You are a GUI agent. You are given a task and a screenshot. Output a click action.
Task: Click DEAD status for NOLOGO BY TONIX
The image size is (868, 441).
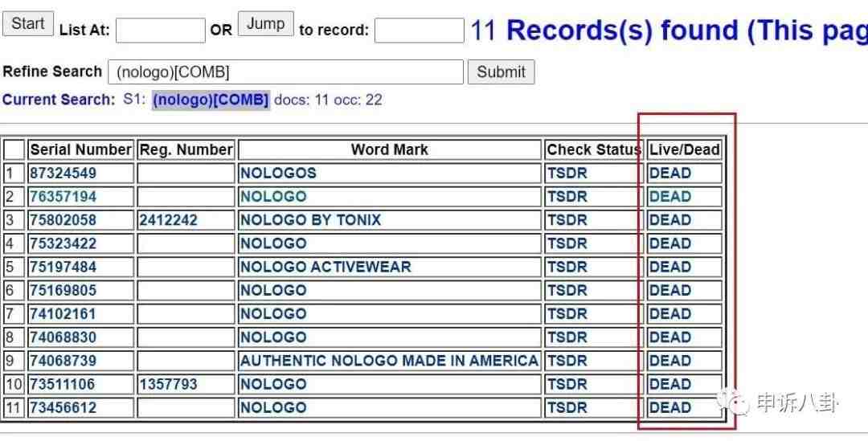tap(669, 220)
